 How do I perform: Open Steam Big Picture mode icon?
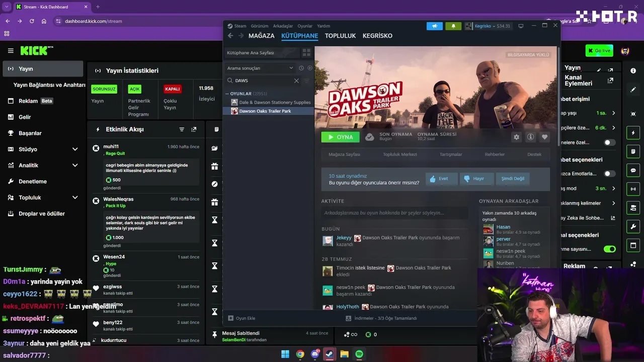521,26
